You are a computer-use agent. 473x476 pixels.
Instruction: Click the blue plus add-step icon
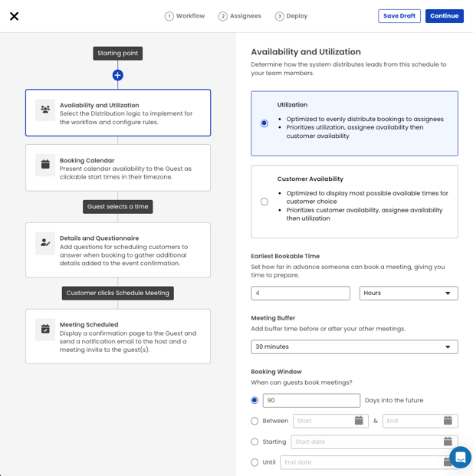point(117,75)
